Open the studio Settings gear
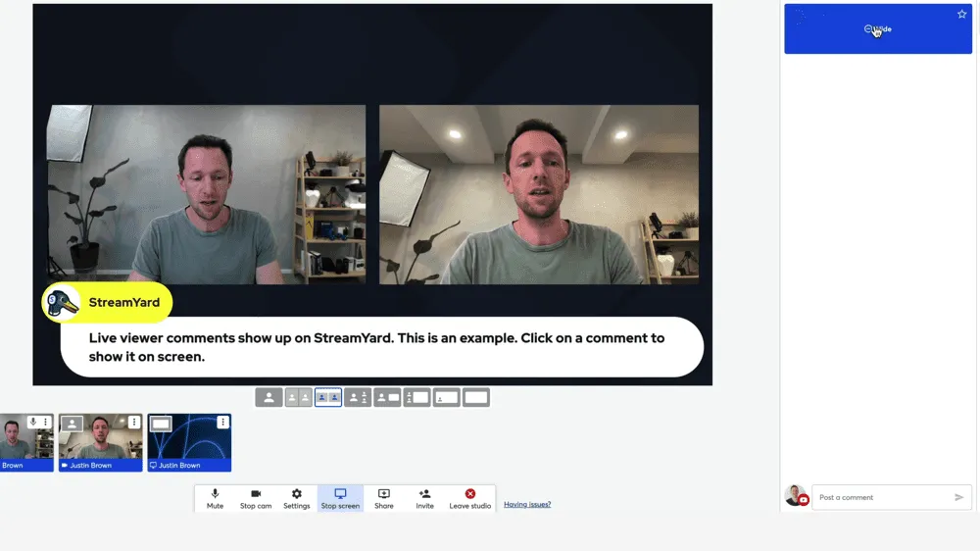The image size is (980, 551). (x=297, y=498)
